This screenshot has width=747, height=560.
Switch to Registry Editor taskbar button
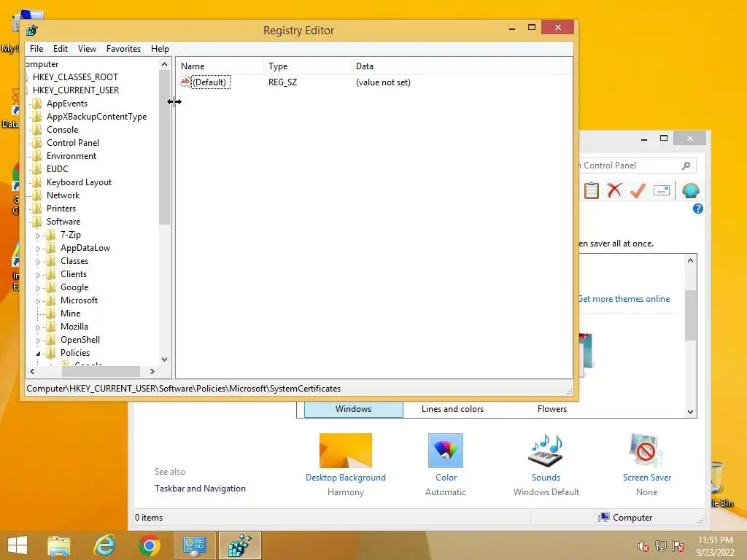[239, 545]
